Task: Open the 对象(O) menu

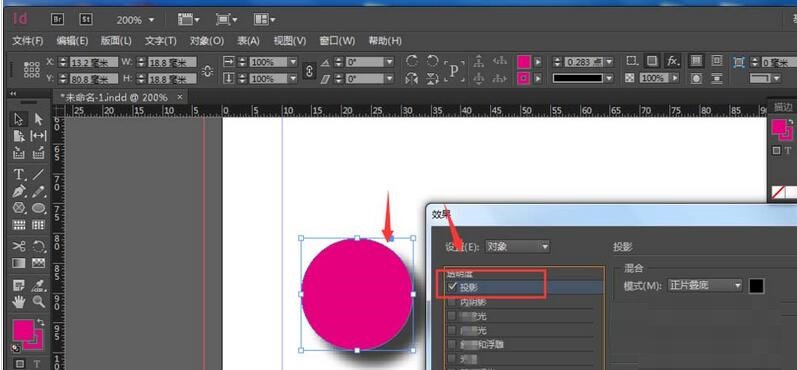Action: click(x=207, y=41)
